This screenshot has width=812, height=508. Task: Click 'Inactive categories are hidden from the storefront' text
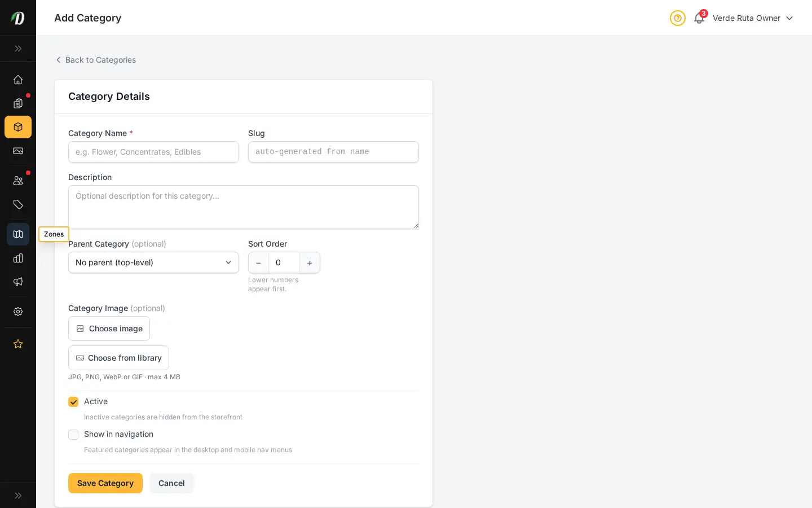(163, 417)
